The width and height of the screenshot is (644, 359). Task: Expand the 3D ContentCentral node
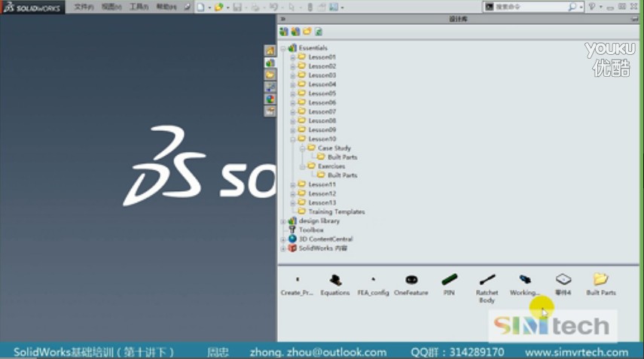click(283, 239)
